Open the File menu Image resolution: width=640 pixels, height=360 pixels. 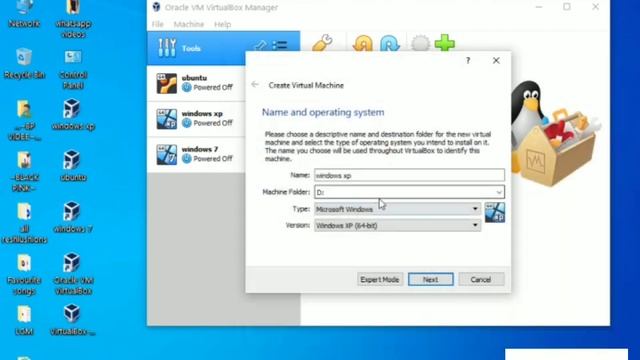pyautogui.click(x=158, y=24)
